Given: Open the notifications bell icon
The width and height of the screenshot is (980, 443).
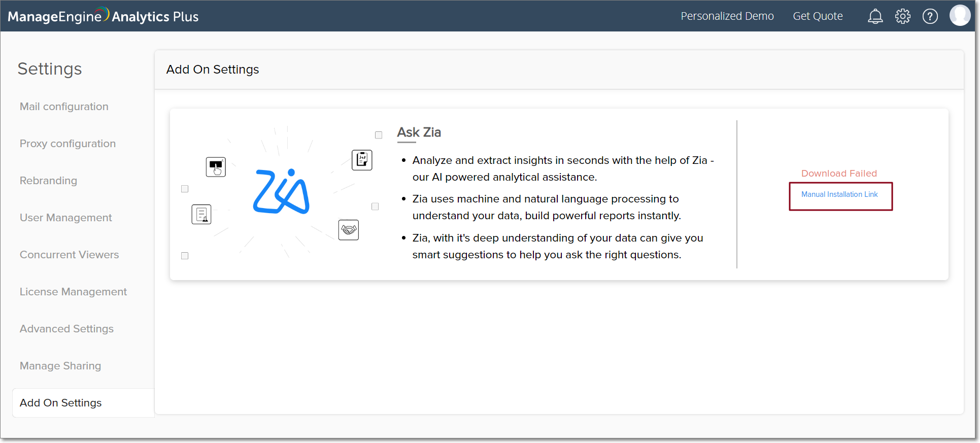Looking at the screenshot, I should [x=875, y=17].
